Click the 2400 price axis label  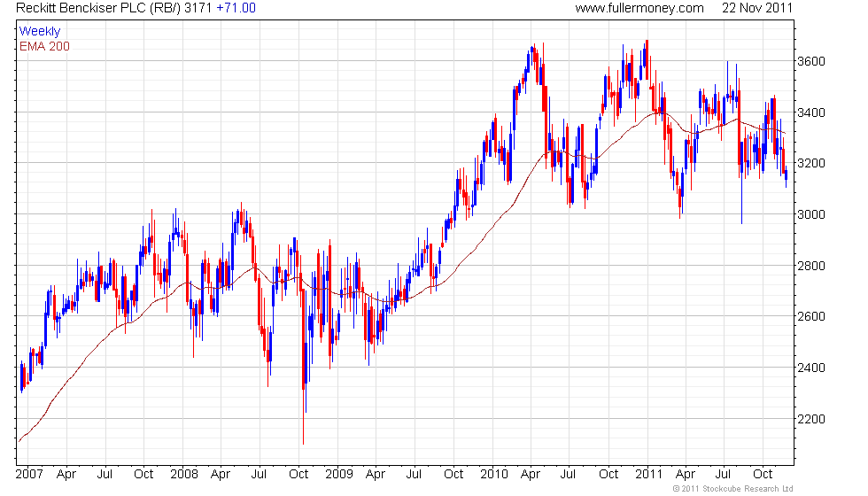811,368
